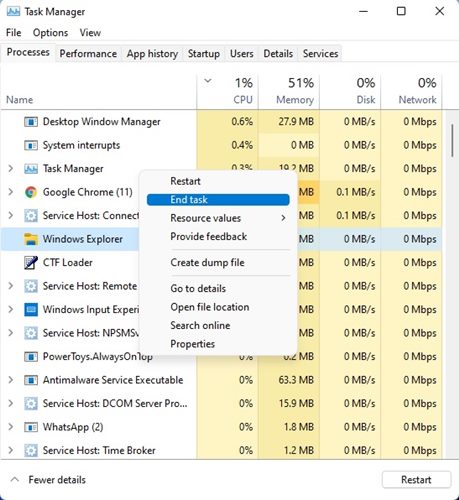Sort processes by the Name column
459x500 pixels.
20,100
